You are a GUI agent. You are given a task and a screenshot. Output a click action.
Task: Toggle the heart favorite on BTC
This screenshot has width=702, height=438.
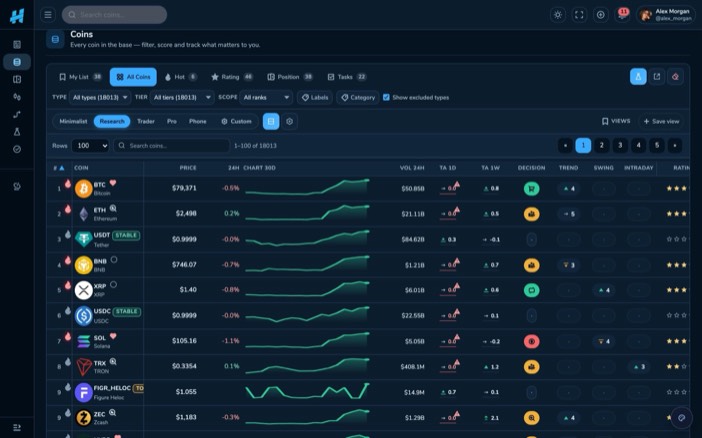coord(113,183)
